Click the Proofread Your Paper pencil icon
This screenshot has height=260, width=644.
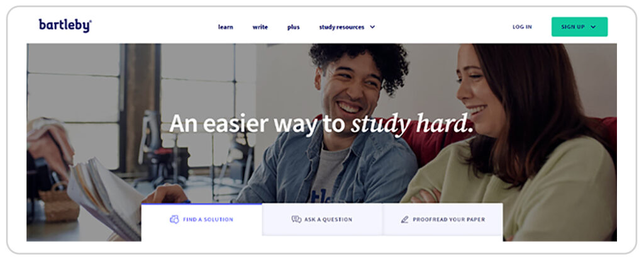[404, 219]
